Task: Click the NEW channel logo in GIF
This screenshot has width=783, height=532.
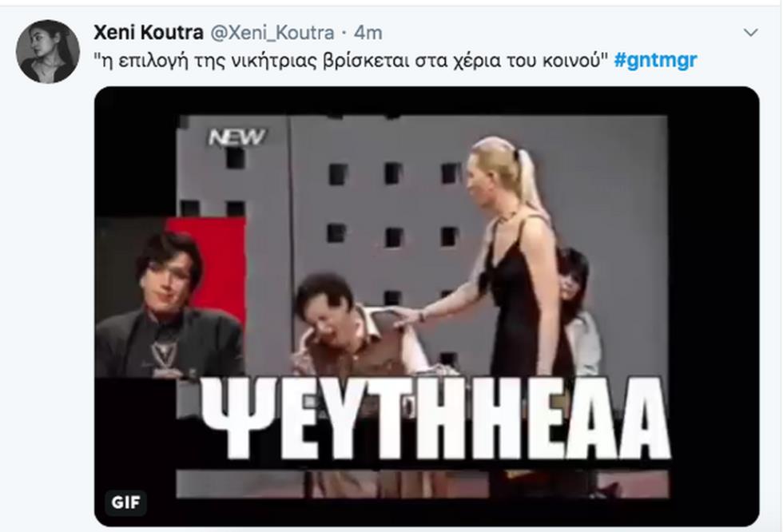Action: click(237, 137)
